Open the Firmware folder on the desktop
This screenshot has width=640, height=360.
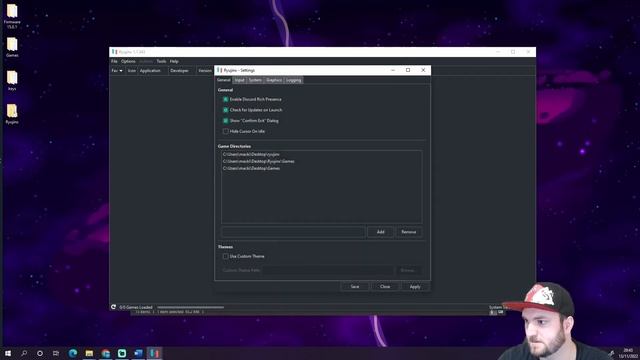click(12, 16)
